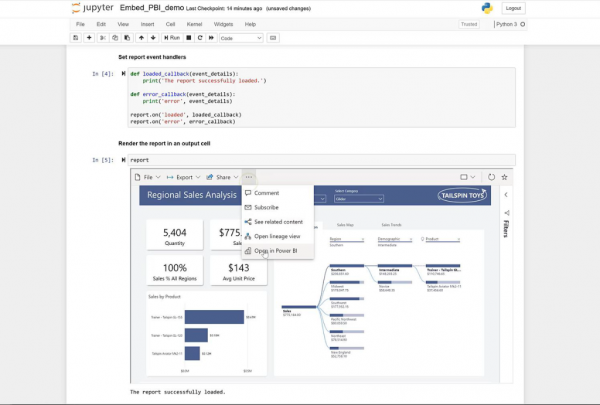Open the Power BI report File dropdown
Screen dimensions: 600x405
(148, 177)
